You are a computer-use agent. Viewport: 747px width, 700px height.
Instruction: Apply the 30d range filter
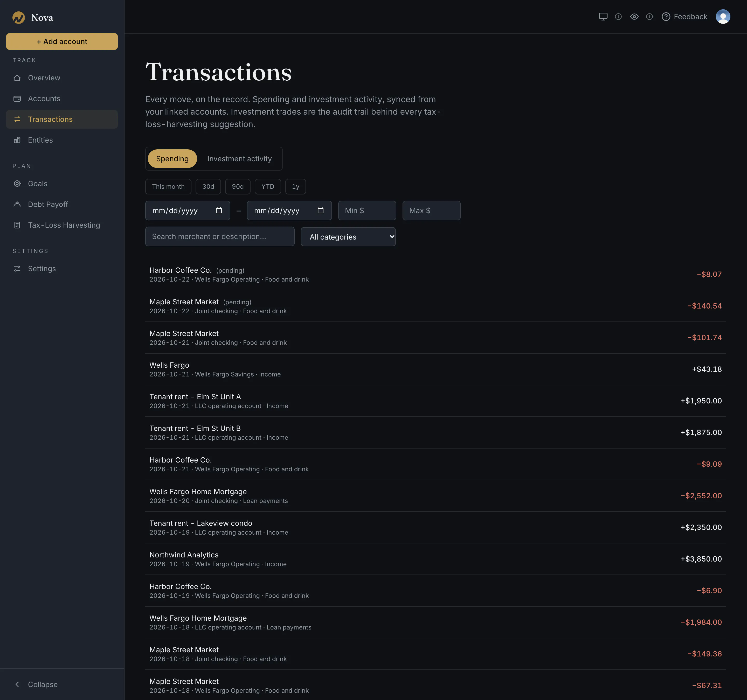pos(208,187)
